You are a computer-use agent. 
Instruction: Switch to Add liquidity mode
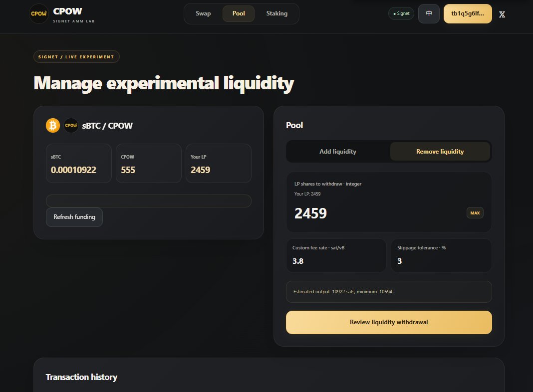[338, 152]
